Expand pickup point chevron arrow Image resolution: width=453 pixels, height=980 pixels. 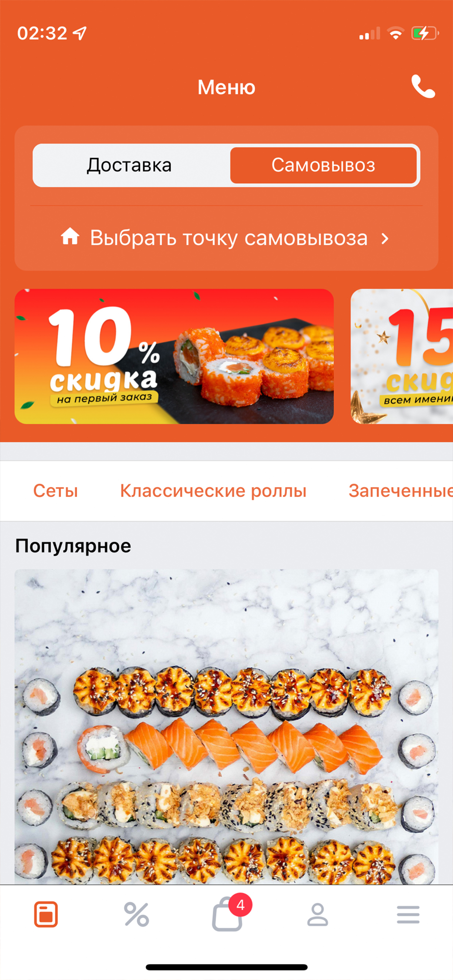(385, 238)
